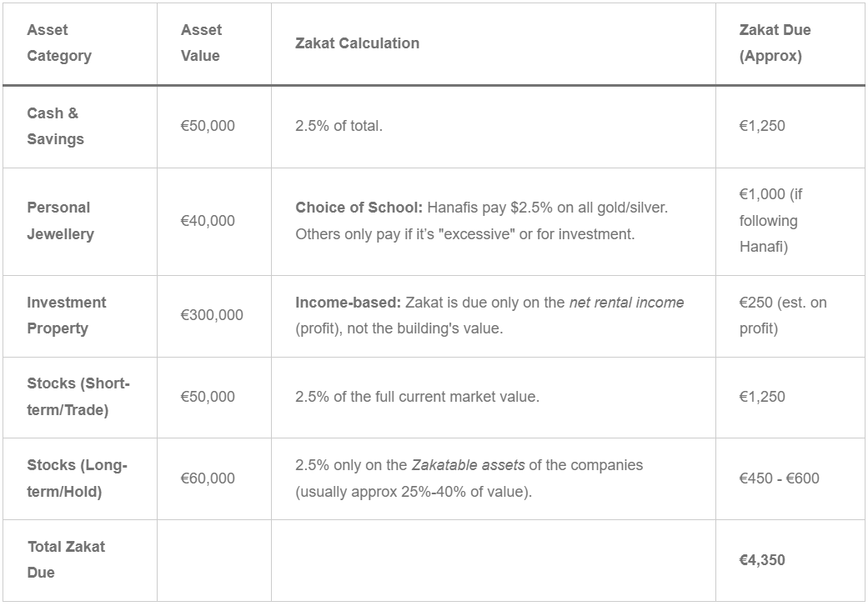Select the bold €4,350 total amount
Viewport: 868px width, 606px height.
coord(762,560)
